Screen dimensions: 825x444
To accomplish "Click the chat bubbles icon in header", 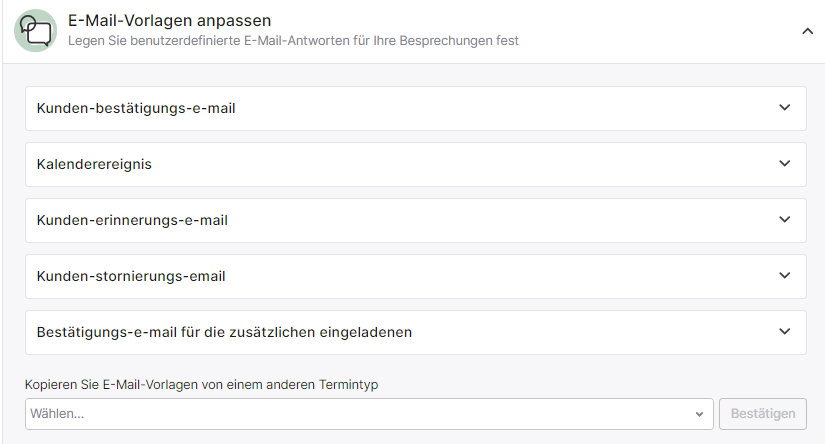I will 36,31.
